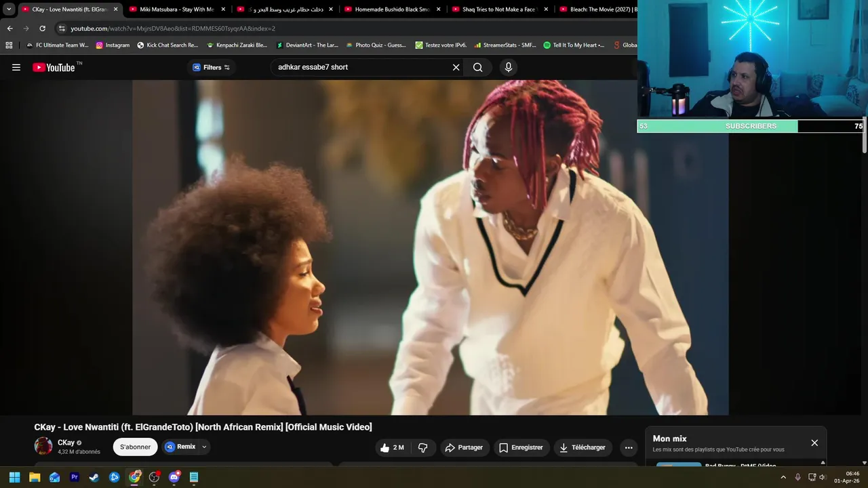
Task: Open the YouTube hamburger guide menu
Action: 16,67
